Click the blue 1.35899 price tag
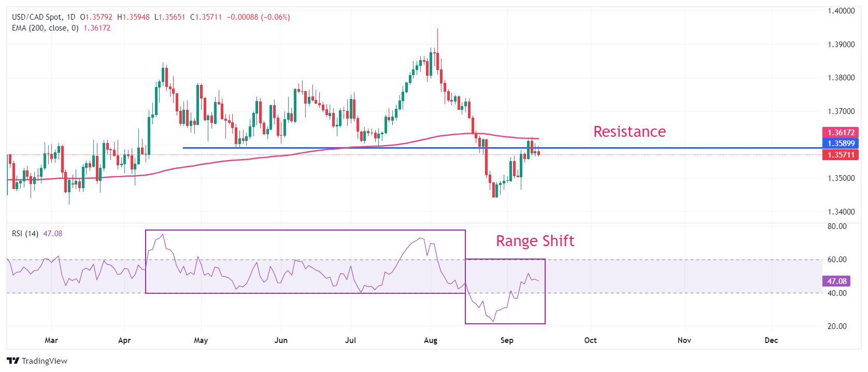This screenshot has height=372, width=868. coord(840,144)
